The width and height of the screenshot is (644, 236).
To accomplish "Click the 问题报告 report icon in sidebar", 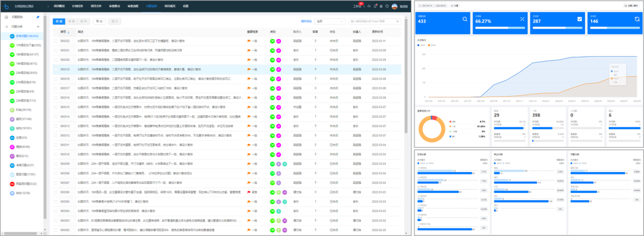I will coord(7,17).
